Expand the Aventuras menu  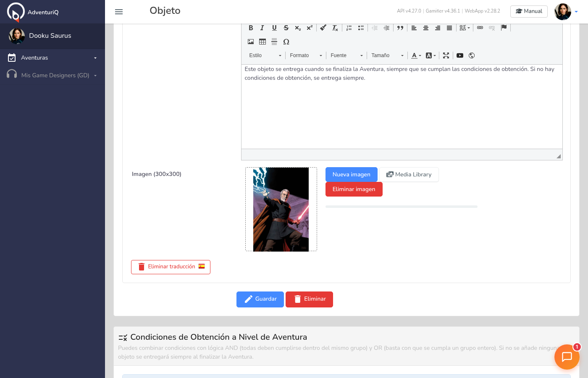[52, 58]
